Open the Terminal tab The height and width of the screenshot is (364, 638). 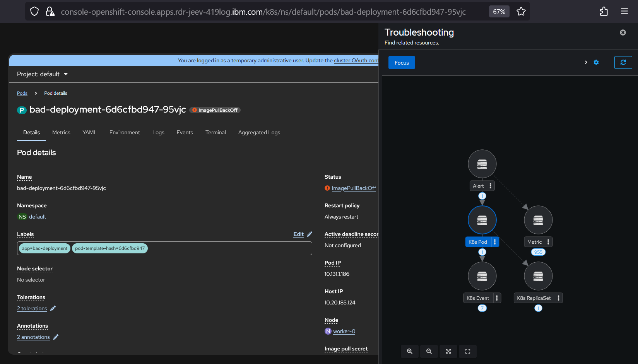[216, 132]
